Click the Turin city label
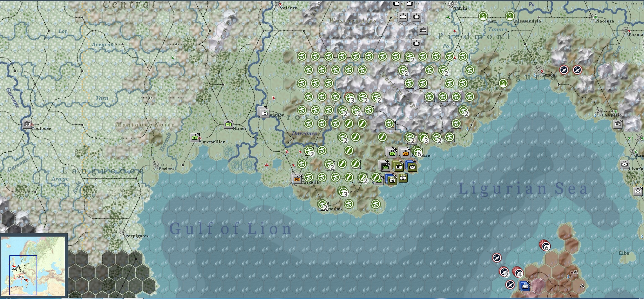This screenshot has width=644, height=299. click(x=460, y=8)
